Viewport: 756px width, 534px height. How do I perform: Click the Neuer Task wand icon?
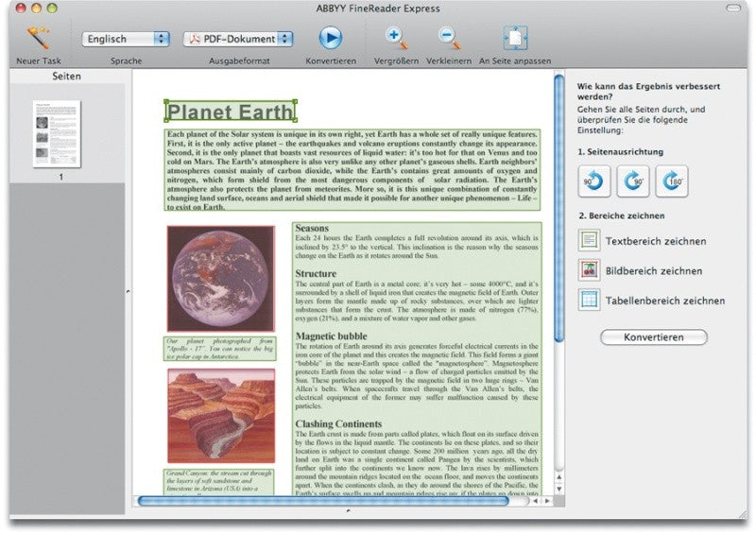(x=38, y=38)
